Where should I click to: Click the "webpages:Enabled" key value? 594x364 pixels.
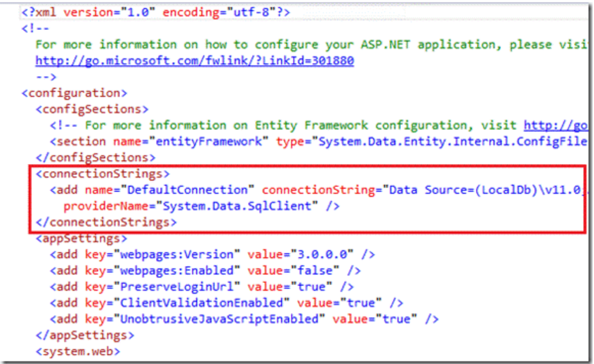pyautogui.click(x=174, y=271)
